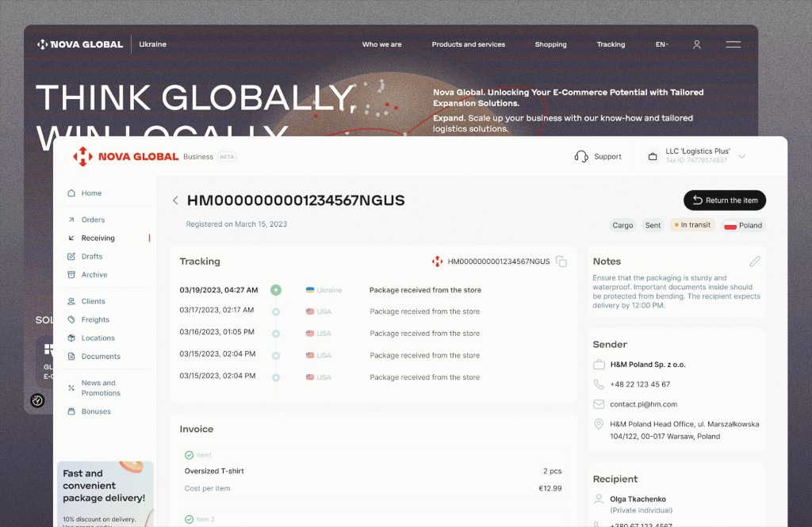This screenshot has height=527, width=812.
Task: Click the Cargo tag
Action: [x=622, y=225]
